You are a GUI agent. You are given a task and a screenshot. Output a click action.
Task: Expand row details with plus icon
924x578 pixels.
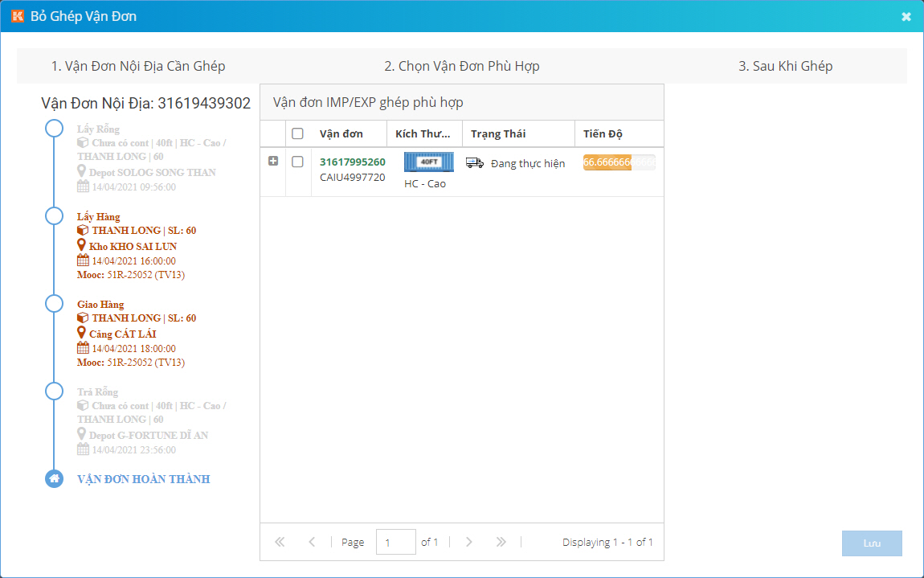click(x=273, y=162)
